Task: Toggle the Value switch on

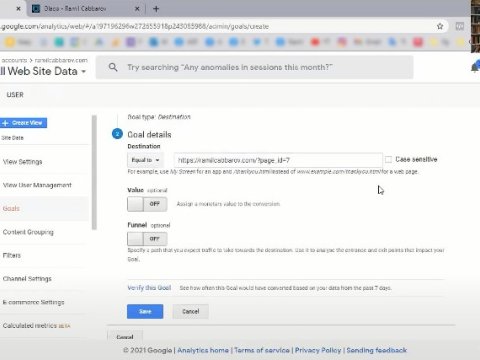Action: 147,204
